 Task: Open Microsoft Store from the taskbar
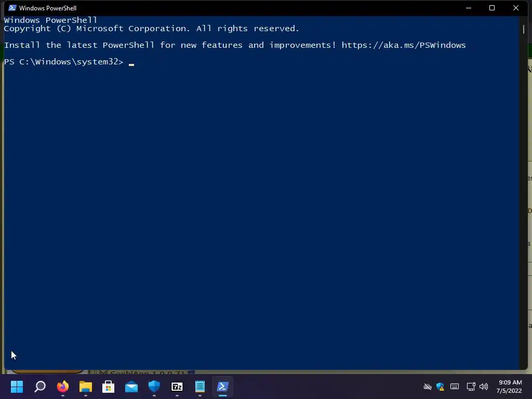point(108,387)
